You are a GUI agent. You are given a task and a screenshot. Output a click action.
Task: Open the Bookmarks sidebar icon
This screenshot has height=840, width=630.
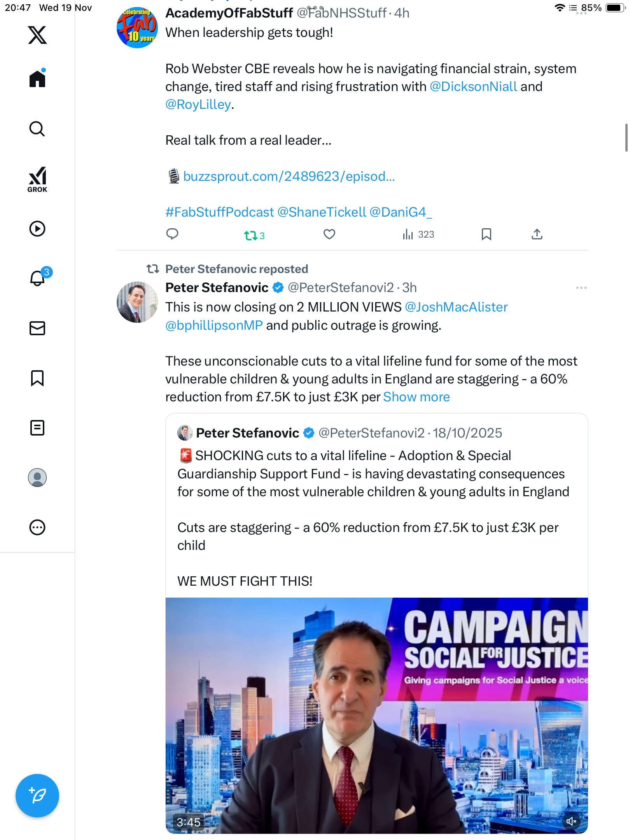pyautogui.click(x=37, y=378)
